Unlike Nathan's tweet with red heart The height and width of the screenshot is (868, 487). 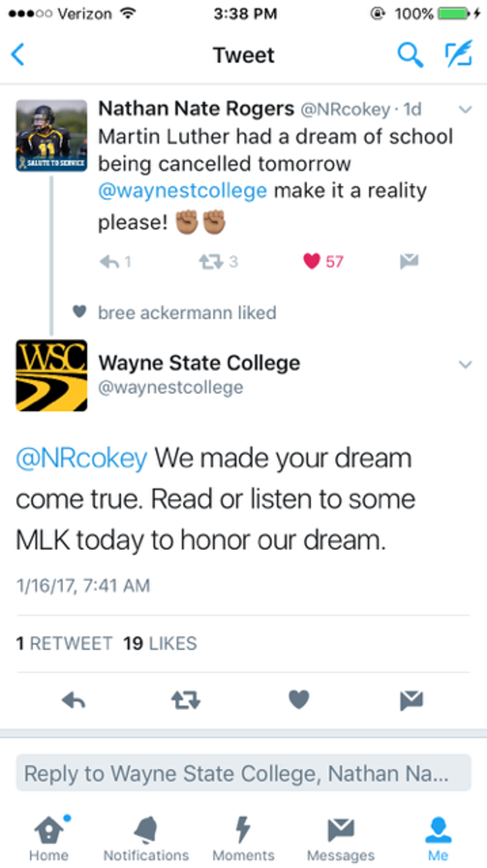(x=312, y=261)
